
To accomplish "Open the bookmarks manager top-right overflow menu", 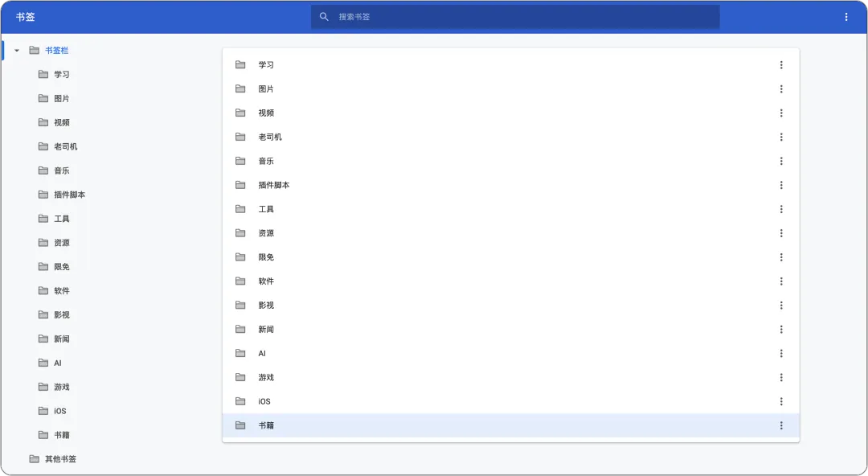I will pos(845,17).
